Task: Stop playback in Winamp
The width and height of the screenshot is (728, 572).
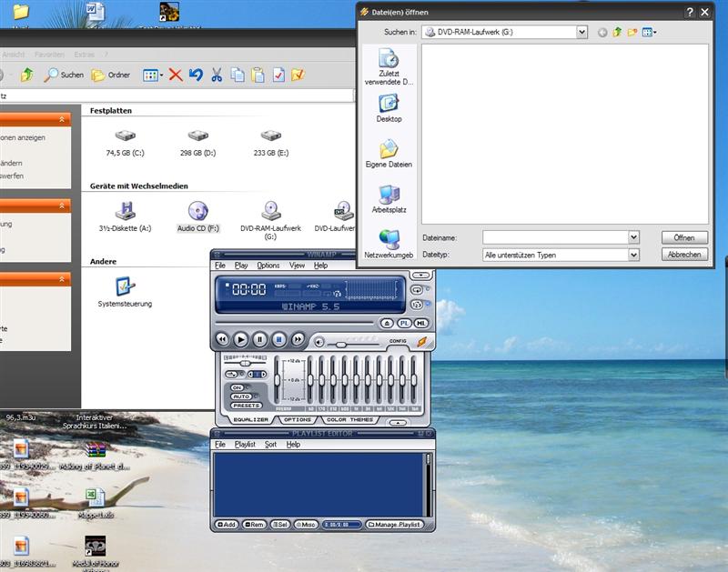Action: (x=278, y=339)
